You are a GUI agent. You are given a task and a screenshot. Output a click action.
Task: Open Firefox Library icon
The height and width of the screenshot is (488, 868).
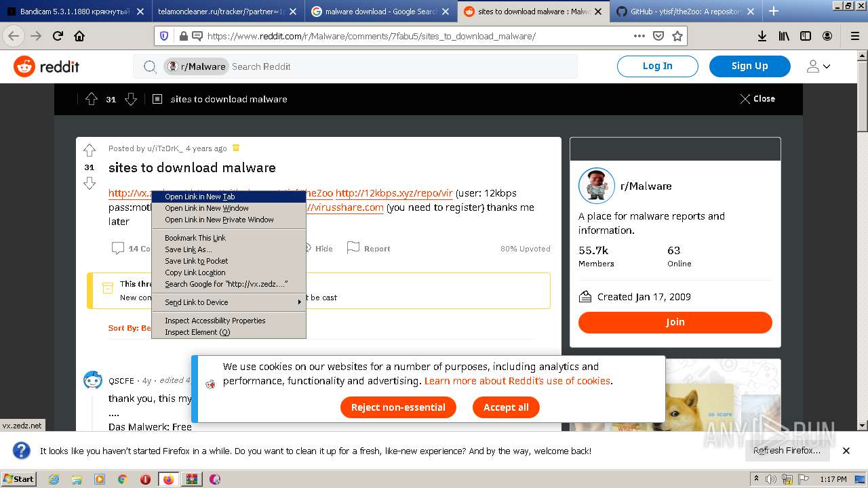(784, 36)
